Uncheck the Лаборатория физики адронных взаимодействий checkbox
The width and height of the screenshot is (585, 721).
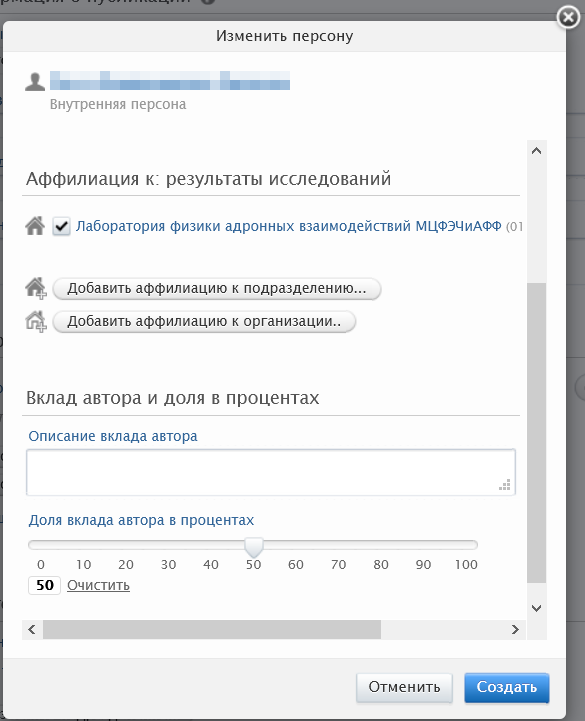point(61,226)
